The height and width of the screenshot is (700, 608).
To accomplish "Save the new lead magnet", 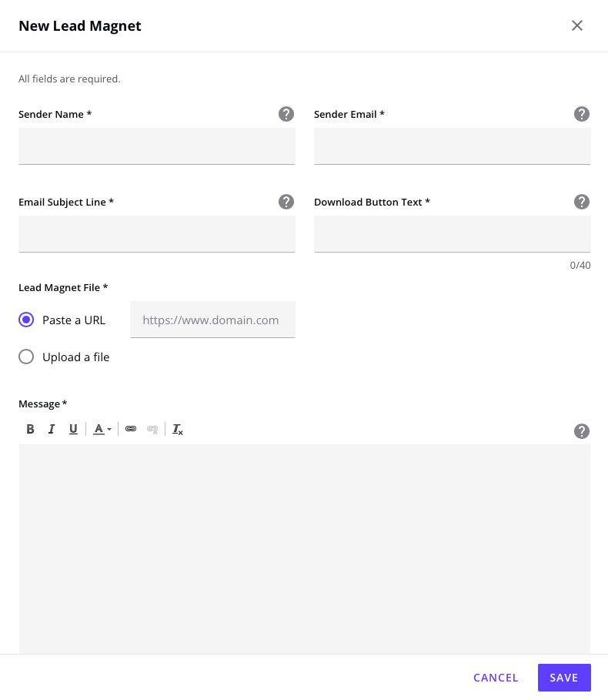I will click(x=564, y=678).
